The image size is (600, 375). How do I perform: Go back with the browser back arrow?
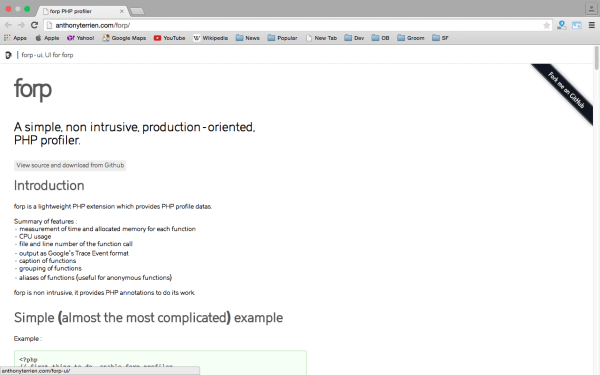[x=8, y=25]
